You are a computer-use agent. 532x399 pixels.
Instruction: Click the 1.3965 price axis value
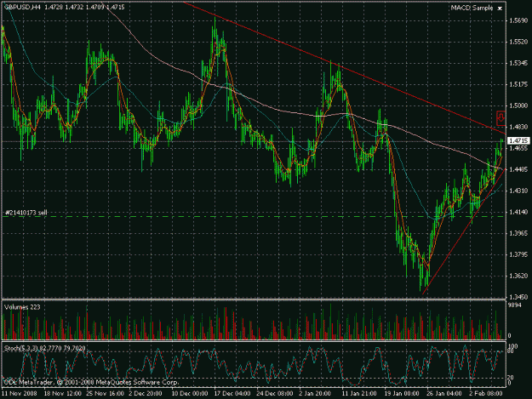pos(518,233)
